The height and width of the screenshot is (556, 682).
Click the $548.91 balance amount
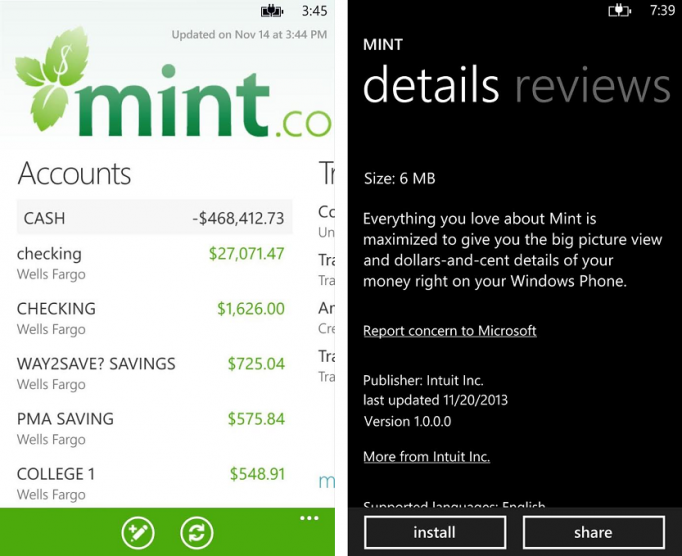(257, 474)
